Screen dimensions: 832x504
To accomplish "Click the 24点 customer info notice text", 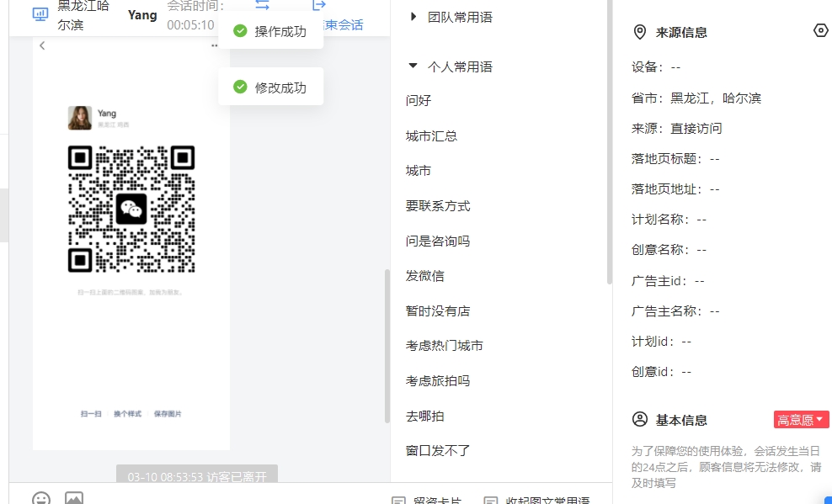I will 726,467.
